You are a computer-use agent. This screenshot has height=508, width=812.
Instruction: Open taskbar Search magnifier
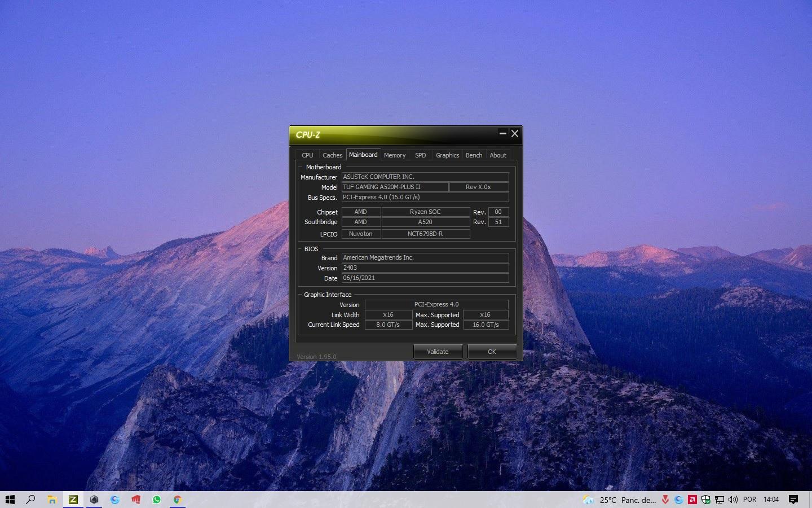tap(31, 500)
